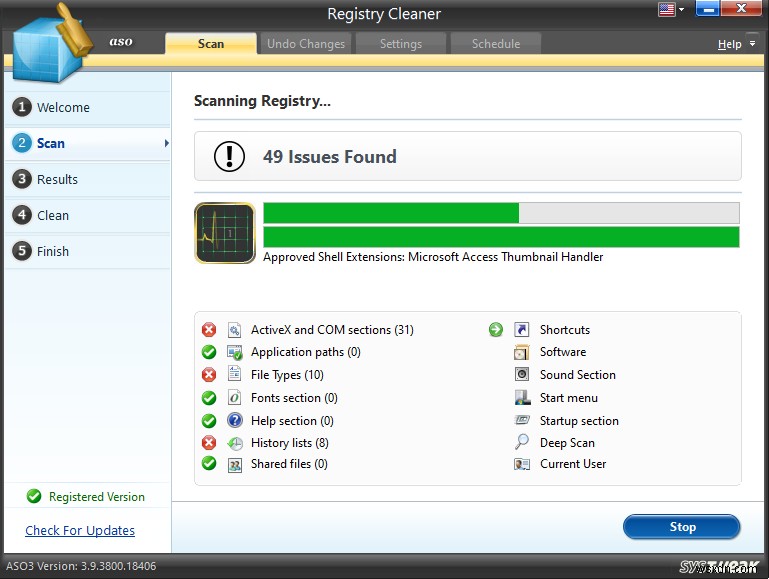Screen dimensions: 769x579
Task: Click the Application paths (0) label
Action: coord(306,352)
